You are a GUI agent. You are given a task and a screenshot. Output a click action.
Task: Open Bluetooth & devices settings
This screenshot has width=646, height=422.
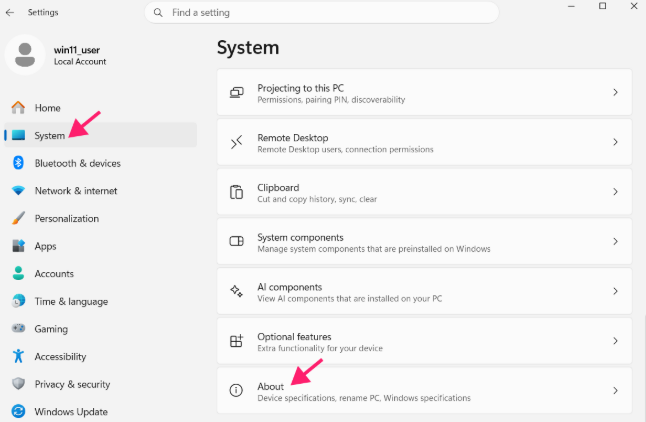[x=78, y=163]
